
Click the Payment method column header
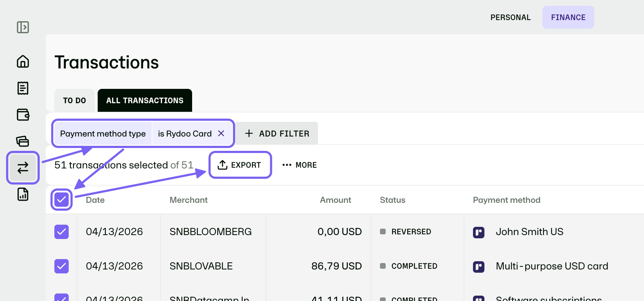507,200
